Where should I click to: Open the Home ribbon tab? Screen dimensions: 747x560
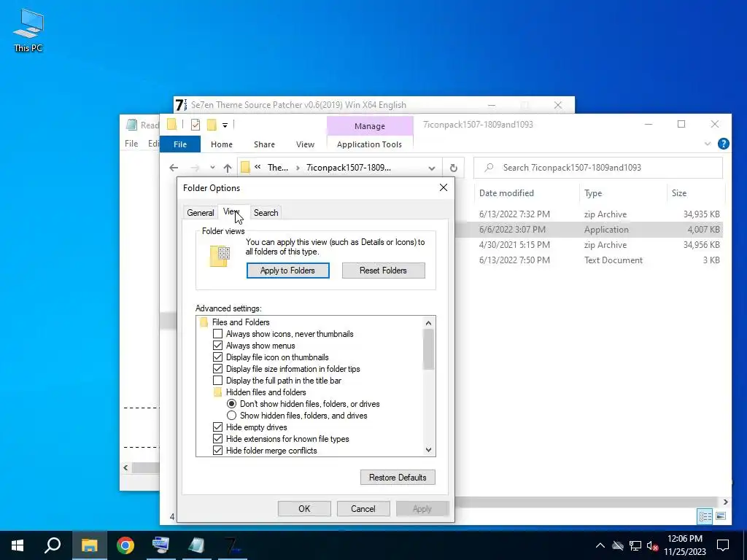click(222, 144)
